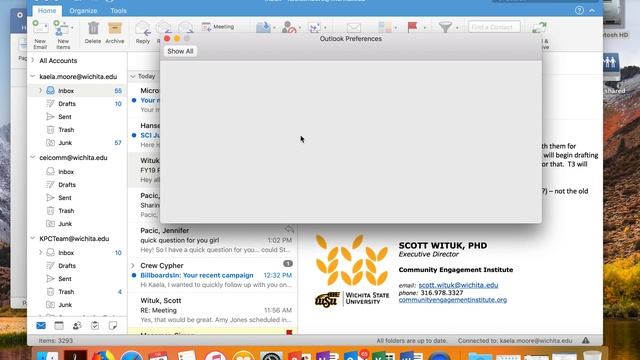Screen dimensions: 640x360
Task: Collapse the Today message group
Action: (133, 76)
